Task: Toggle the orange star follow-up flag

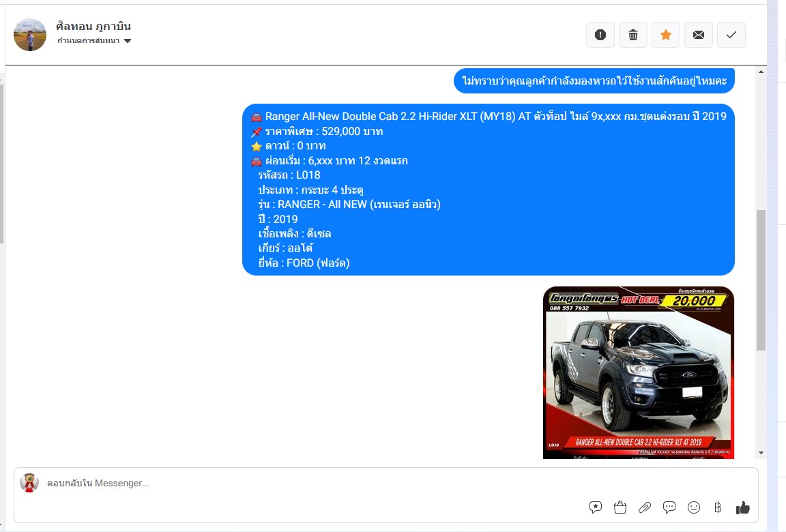Action: click(x=666, y=35)
